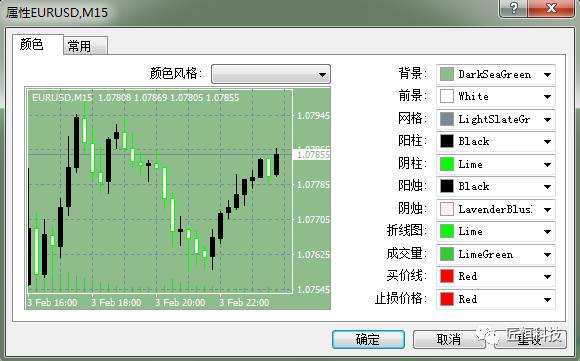Click the 买价线 Red color swatch

(x=446, y=276)
